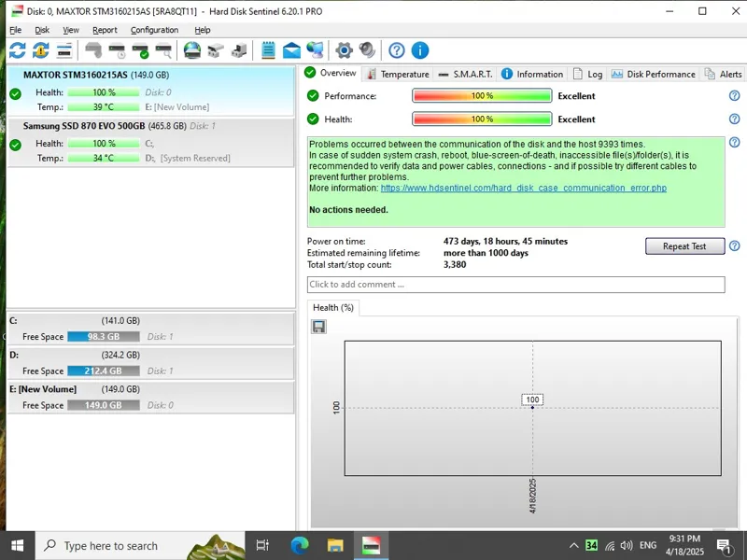
Task: Open the Disk menu
Action: click(42, 30)
